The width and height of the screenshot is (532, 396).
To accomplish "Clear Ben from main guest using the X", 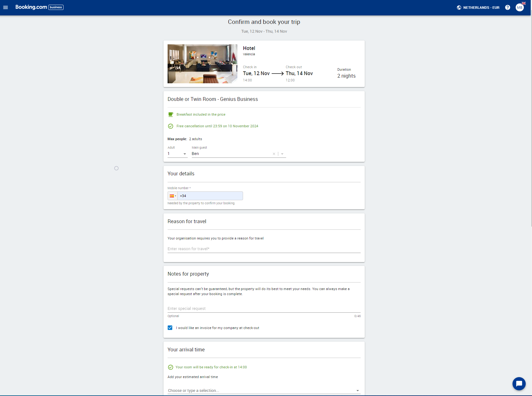I will 274,154.
